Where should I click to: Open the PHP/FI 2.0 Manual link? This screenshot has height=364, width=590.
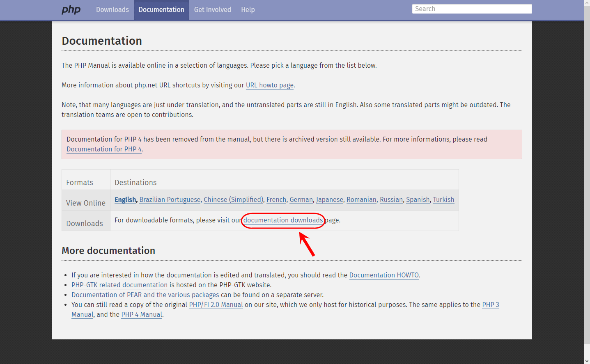pyautogui.click(x=216, y=305)
